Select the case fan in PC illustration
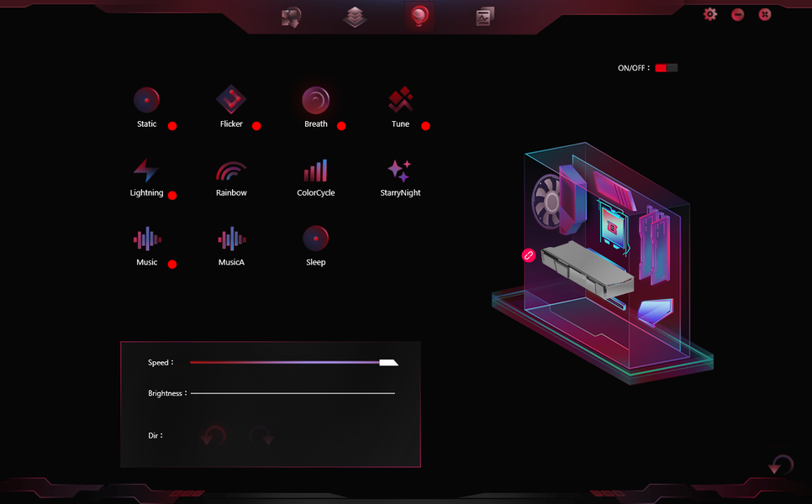 (x=547, y=202)
